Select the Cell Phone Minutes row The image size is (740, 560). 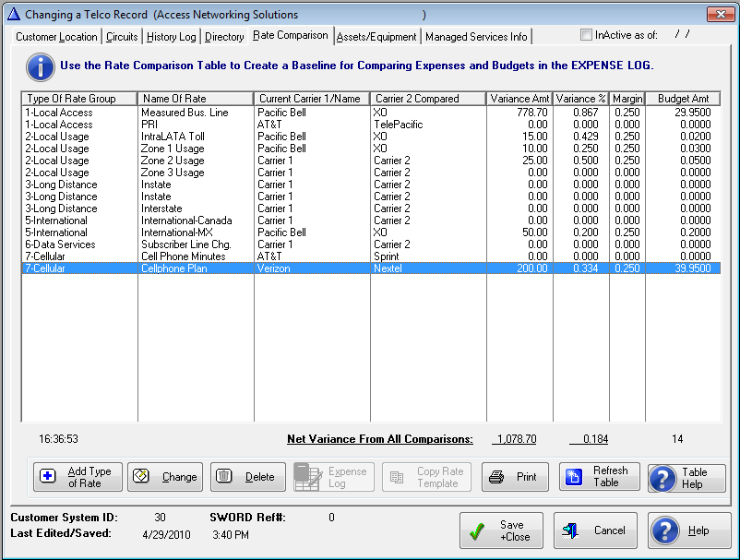(371, 256)
